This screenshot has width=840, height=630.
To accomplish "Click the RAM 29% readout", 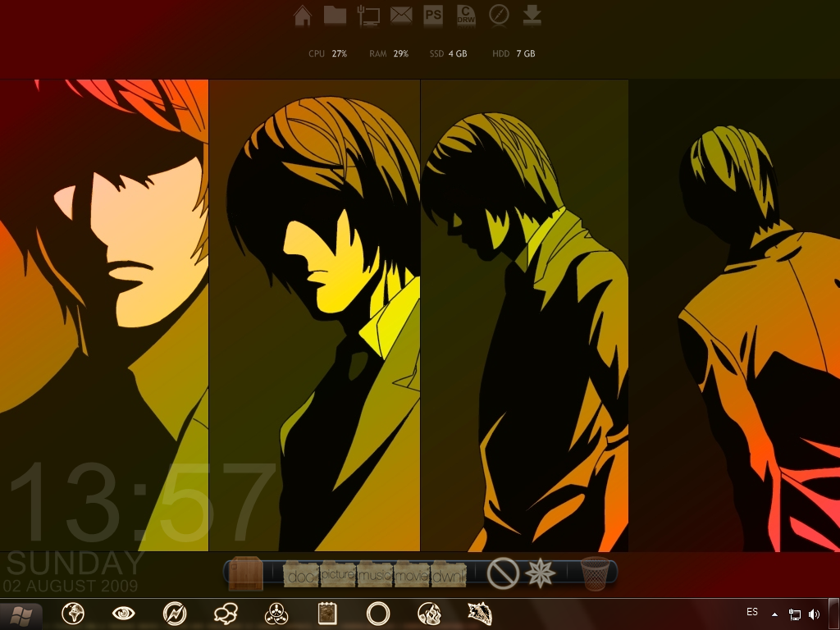I will point(389,53).
